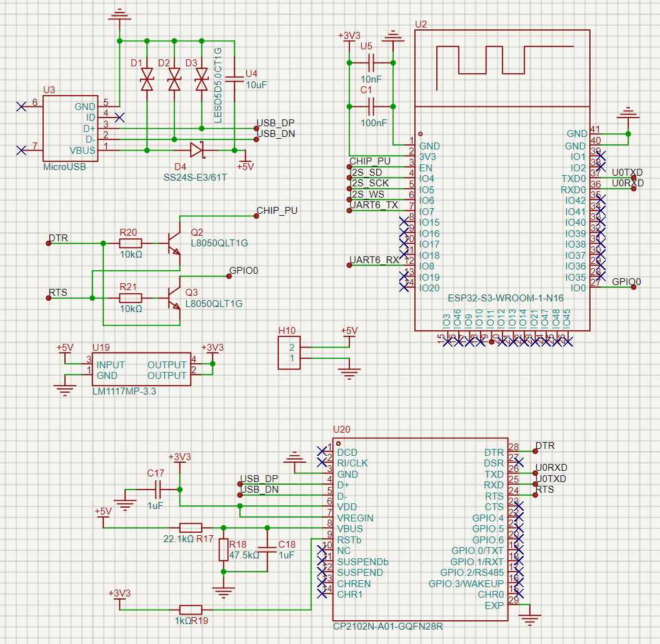The image size is (660, 644).
Task: Select the C17 capacitor symbol
Action: tap(158, 490)
